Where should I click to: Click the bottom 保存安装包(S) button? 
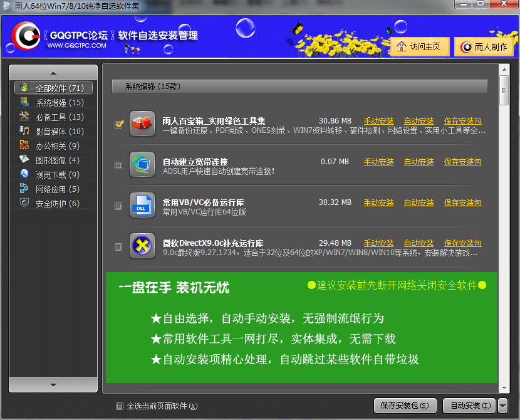click(405, 406)
